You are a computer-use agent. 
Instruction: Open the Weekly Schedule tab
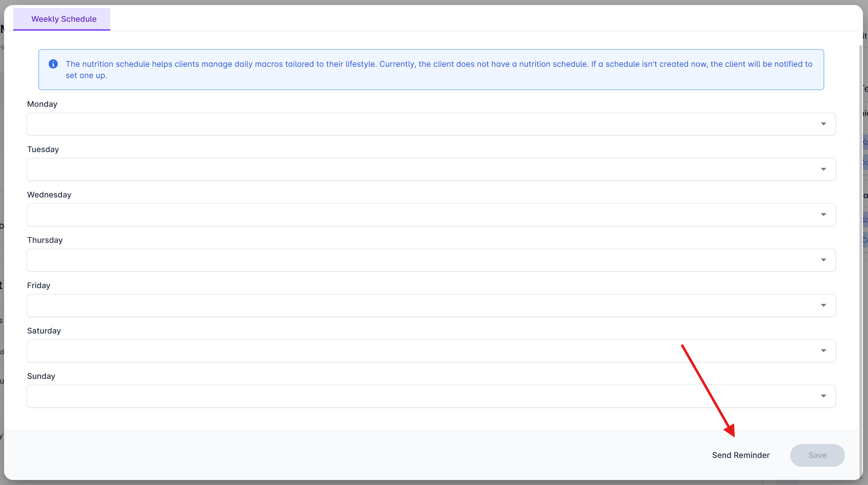(62, 19)
